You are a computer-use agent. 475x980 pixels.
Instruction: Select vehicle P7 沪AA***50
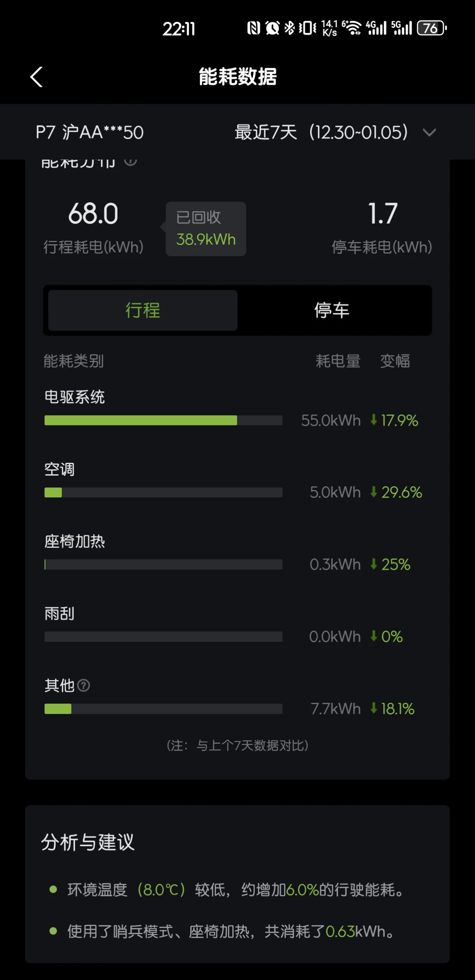(x=90, y=133)
